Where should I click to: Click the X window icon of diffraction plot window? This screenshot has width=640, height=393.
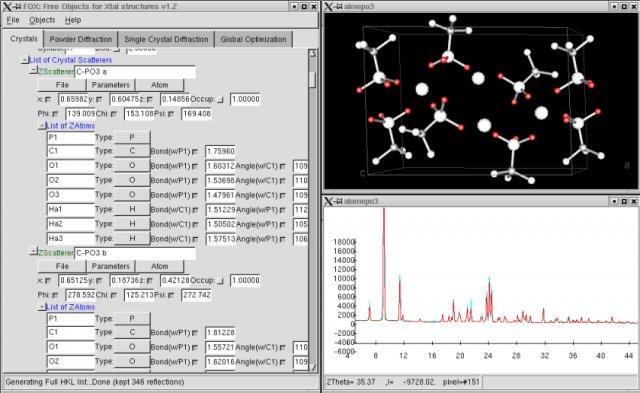328,201
